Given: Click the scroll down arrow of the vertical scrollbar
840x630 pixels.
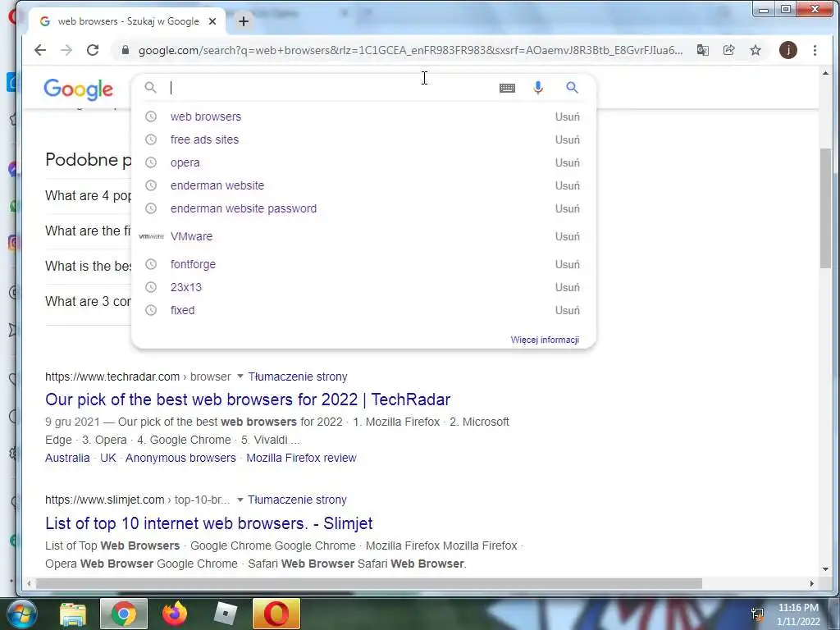Looking at the screenshot, I should click(825, 569).
